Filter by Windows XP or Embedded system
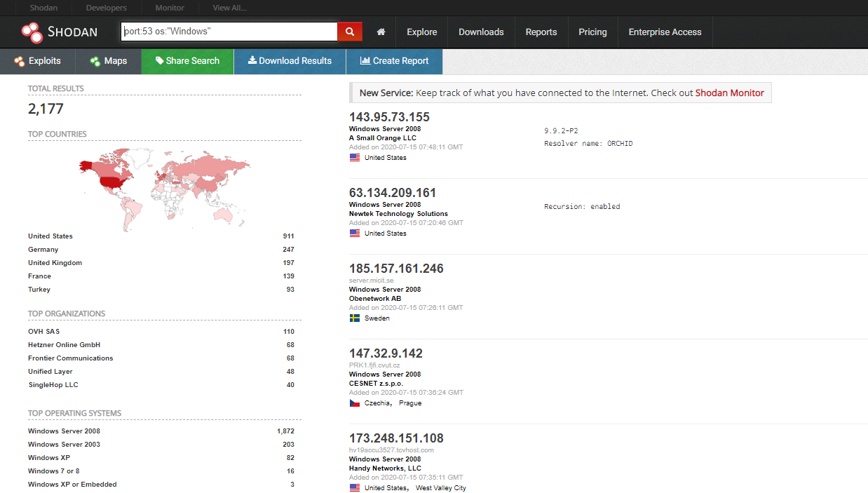 click(72, 485)
